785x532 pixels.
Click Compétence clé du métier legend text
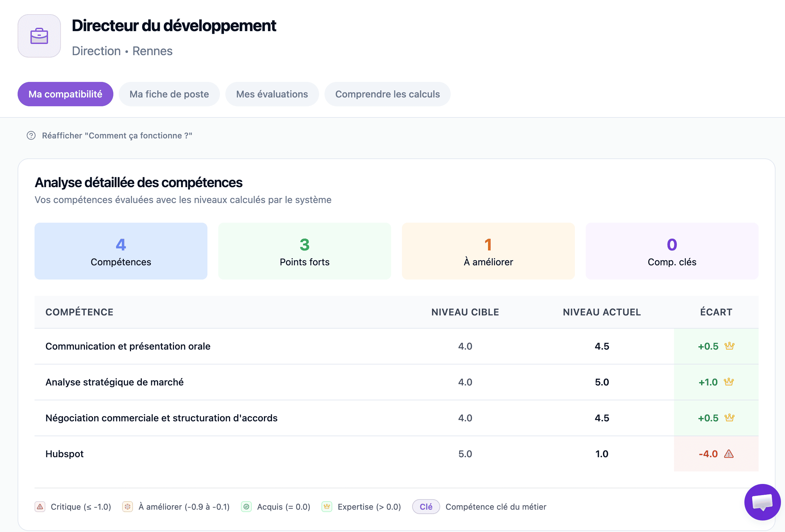click(x=496, y=507)
